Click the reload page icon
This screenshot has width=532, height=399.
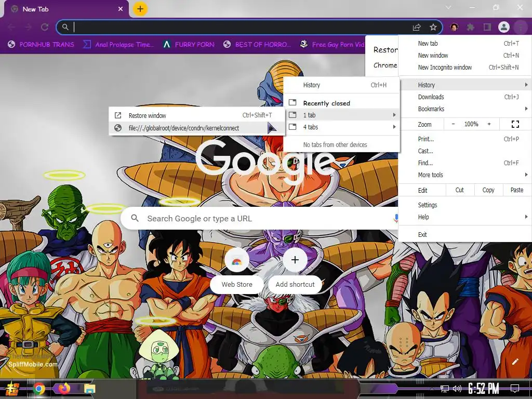pos(45,27)
